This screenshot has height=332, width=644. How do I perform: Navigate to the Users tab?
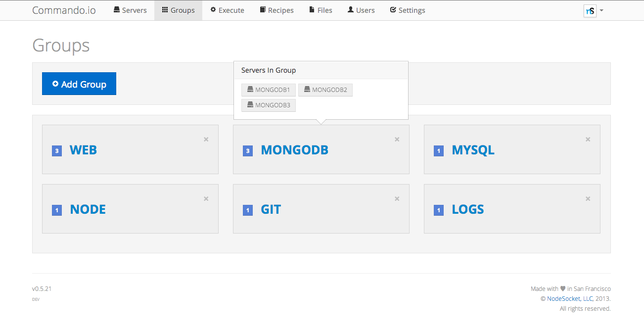(x=361, y=10)
